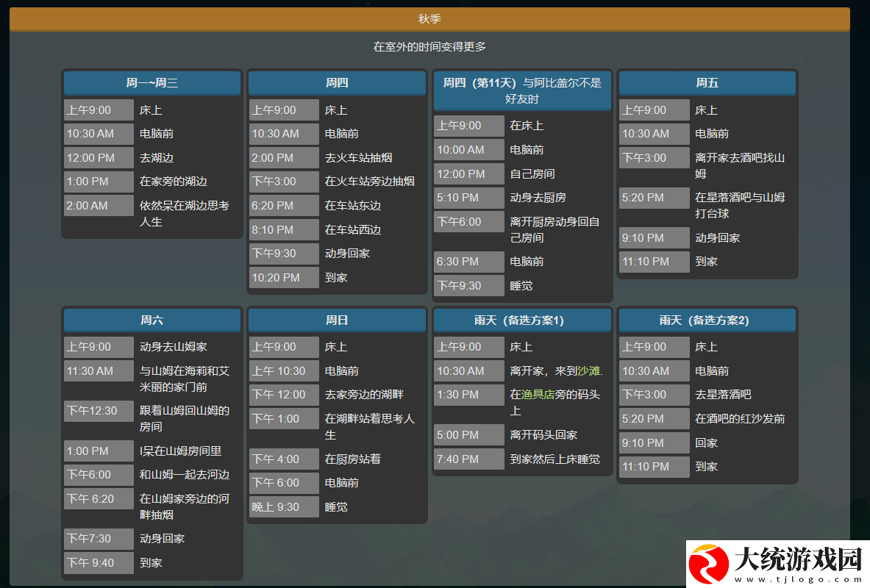Click the 12:00 PM cell in 周一~周三
This screenshot has height=588, width=870.
pyautogui.click(x=99, y=157)
